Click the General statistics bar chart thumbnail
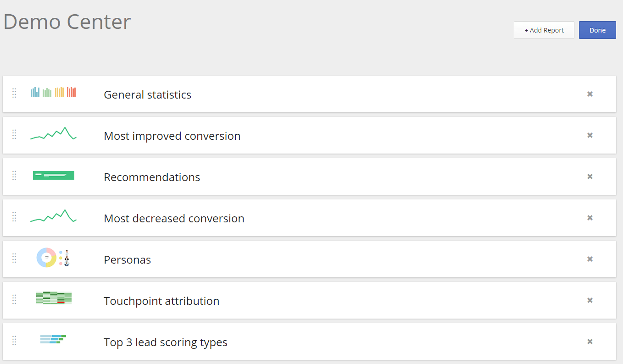Image resolution: width=623 pixels, height=364 pixels. [x=53, y=92]
